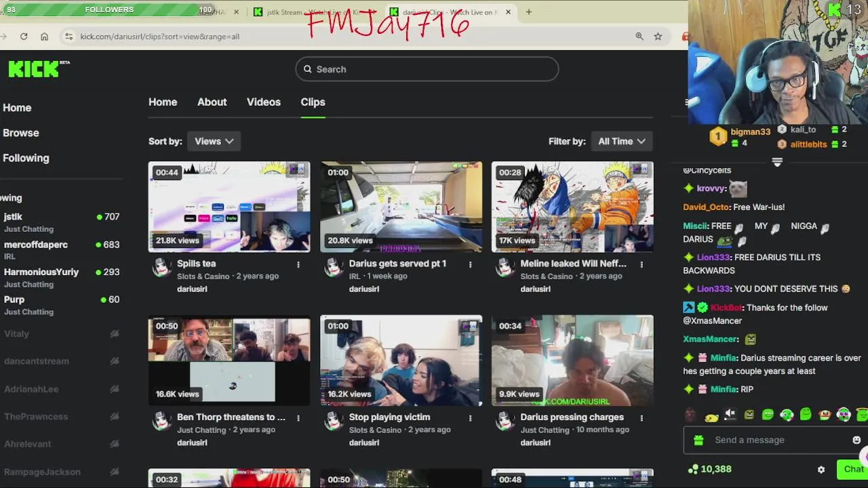
Task: Open the Purp followed channel
Action: pyautogui.click(x=61, y=305)
